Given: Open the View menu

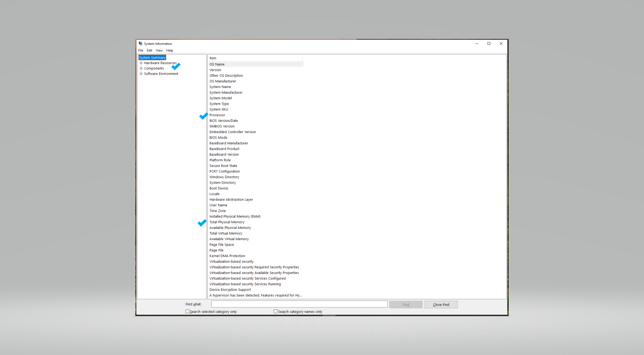Looking at the screenshot, I should coord(159,51).
